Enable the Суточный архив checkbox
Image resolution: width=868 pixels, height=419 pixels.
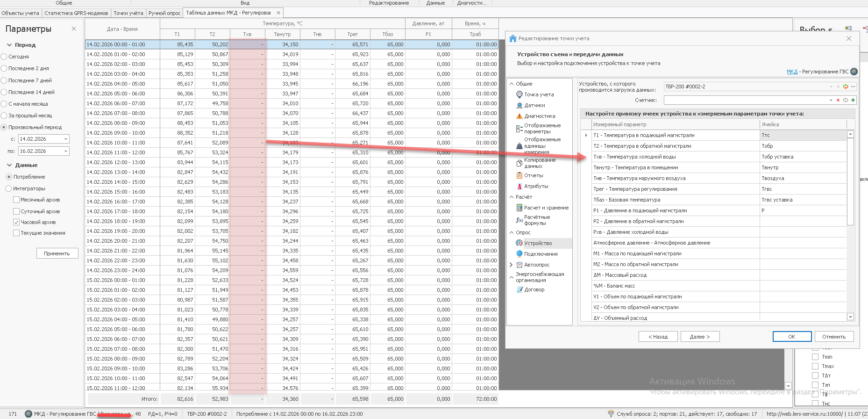click(x=16, y=211)
